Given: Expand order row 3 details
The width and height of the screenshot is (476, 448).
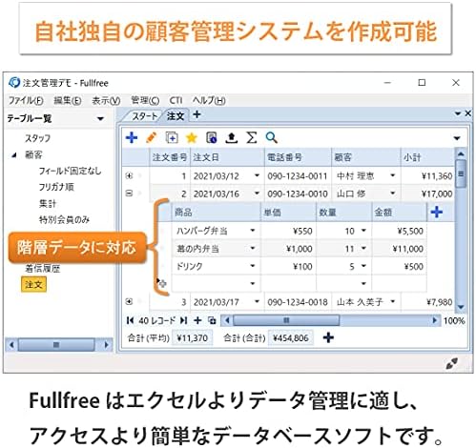Looking at the screenshot, I should 129,301.
